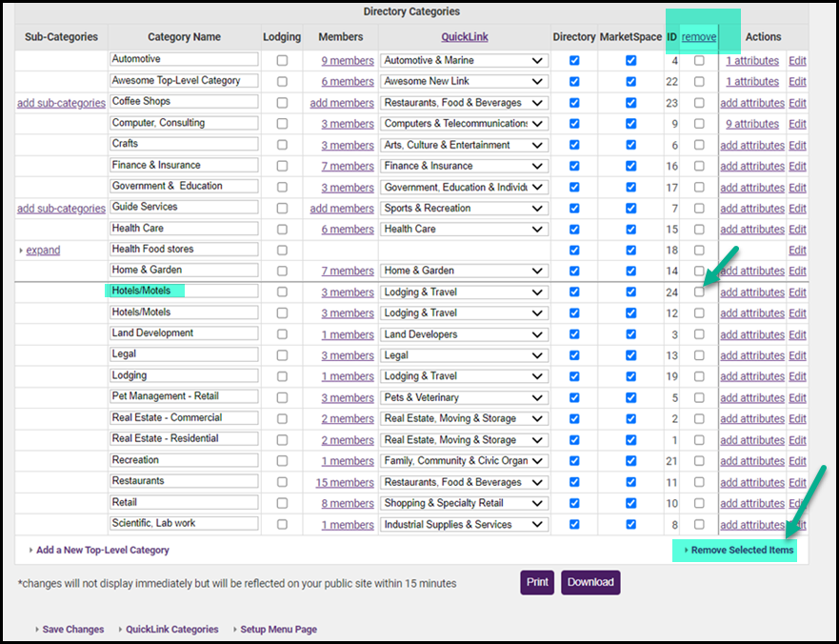The height and width of the screenshot is (644, 839).
Task: Expand Health Food stores sub-categories
Action: (42, 251)
